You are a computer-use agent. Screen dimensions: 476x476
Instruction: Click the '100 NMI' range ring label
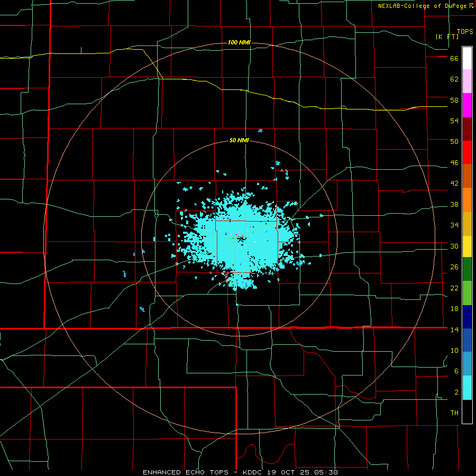pos(239,42)
